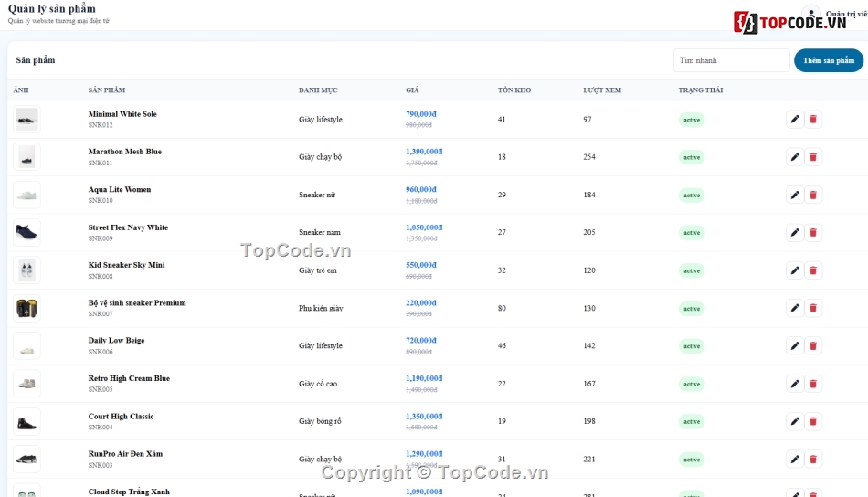Click the Phụ kiện giày category cell

tap(321, 308)
